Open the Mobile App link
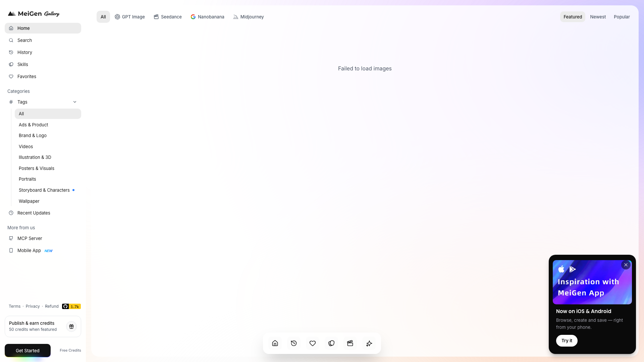 click(x=43, y=250)
